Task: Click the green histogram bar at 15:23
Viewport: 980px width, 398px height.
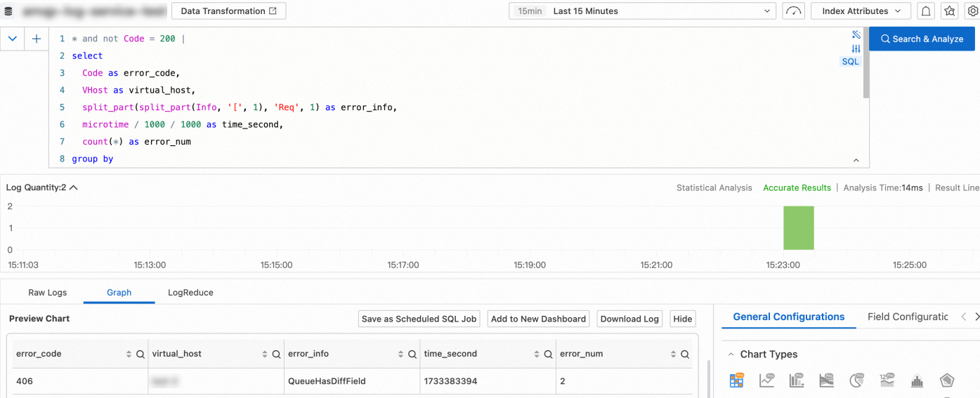Action: click(799, 228)
